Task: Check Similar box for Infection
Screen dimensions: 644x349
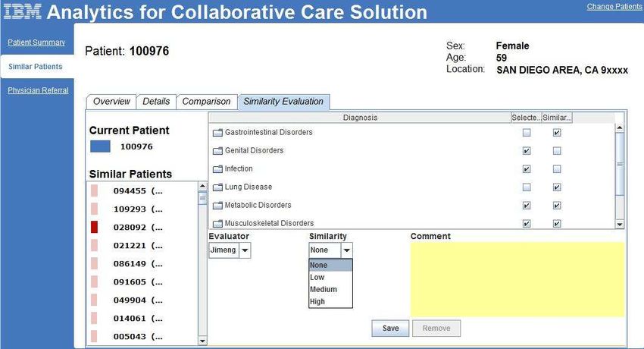Action: coord(557,169)
